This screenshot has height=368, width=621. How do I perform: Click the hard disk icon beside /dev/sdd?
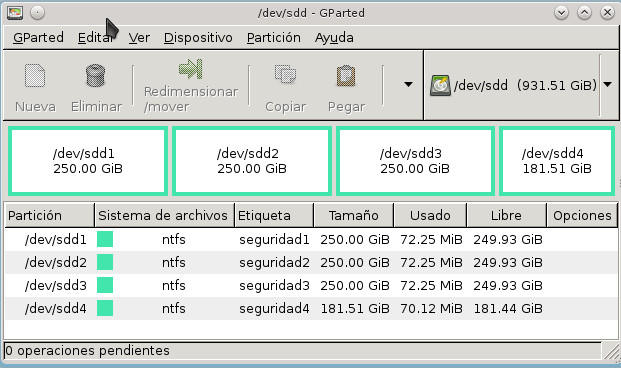coord(440,85)
